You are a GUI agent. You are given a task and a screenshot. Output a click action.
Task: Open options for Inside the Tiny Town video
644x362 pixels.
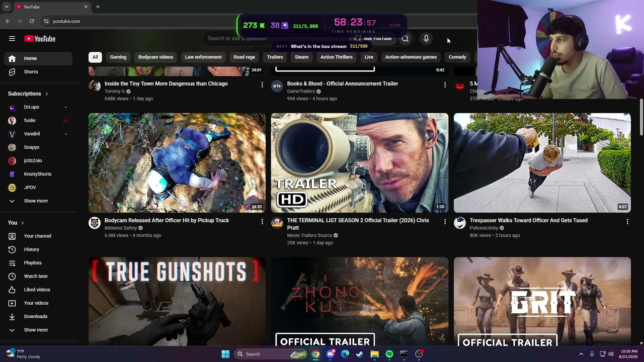click(262, 85)
